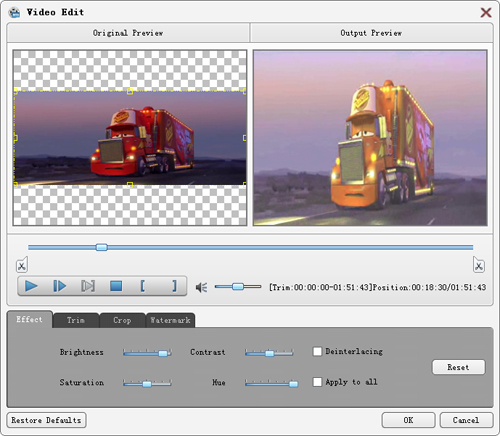The image size is (500, 436).
Task: Click the Output Preview header
Action: pyautogui.click(x=371, y=33)
